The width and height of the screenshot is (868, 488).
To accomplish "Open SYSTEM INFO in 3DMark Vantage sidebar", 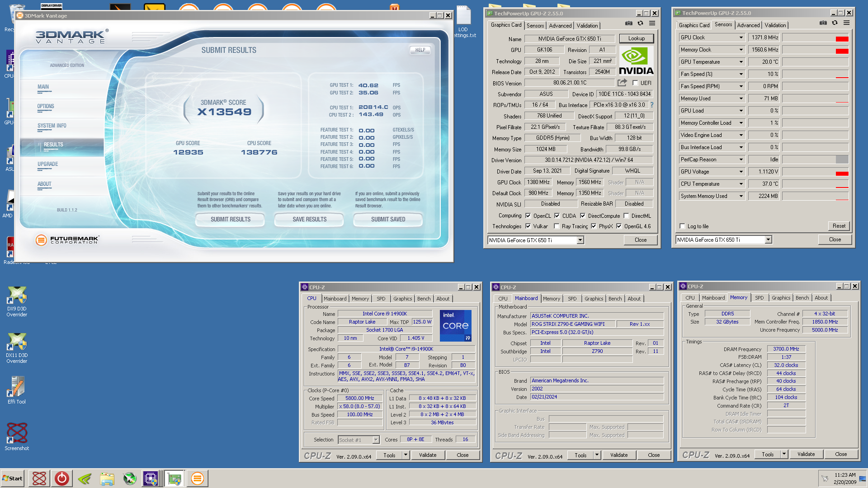I will coord(52,126).
